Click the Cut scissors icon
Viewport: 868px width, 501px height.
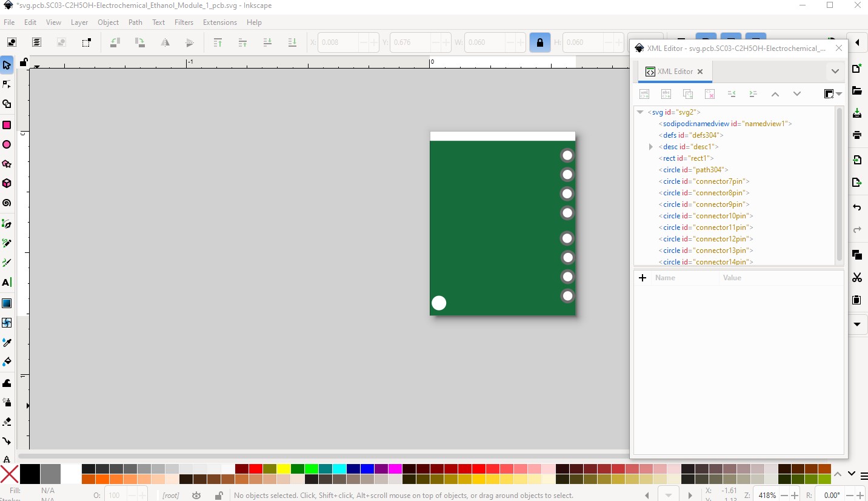tap(856, 278)
